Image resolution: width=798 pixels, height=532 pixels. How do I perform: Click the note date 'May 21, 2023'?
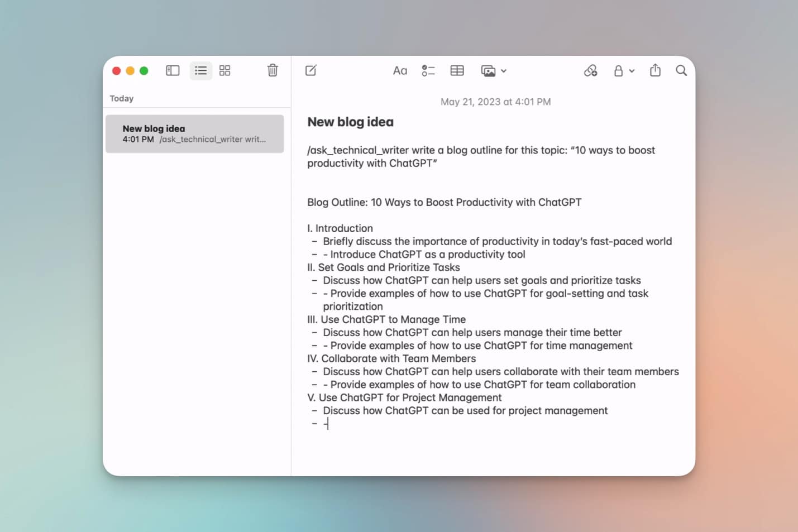click(495, 102)
